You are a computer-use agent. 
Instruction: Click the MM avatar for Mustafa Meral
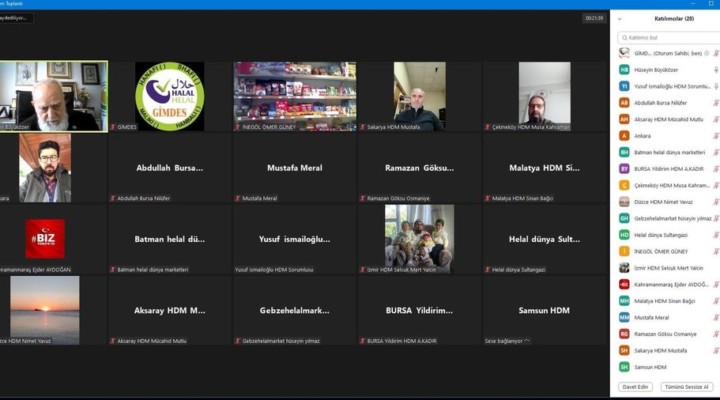click(624, 318)
